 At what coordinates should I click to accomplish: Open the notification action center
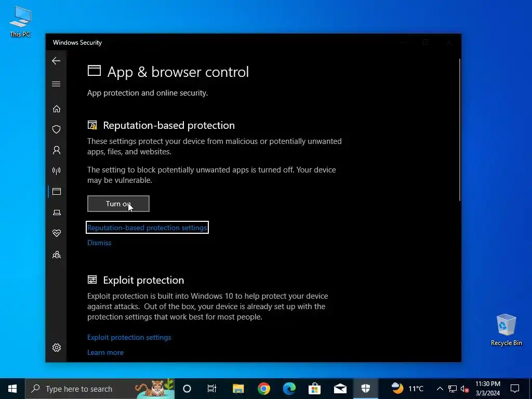515,389
